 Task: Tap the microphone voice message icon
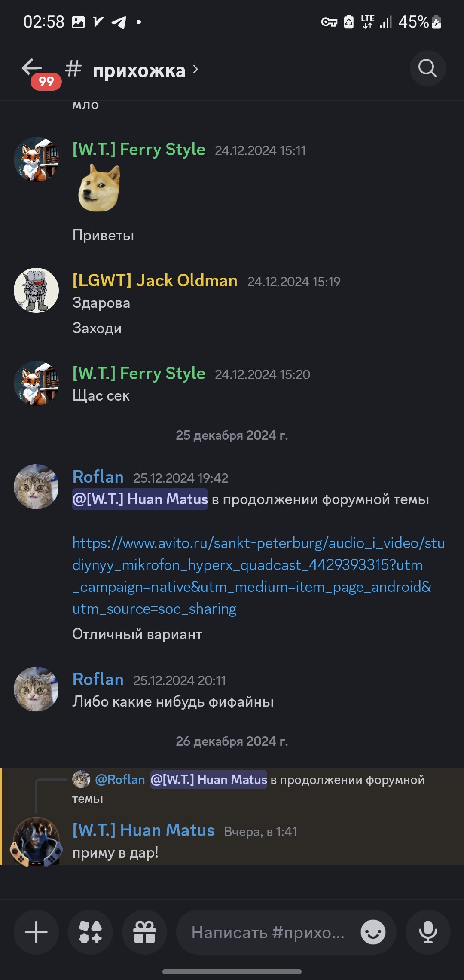point(428,932)
